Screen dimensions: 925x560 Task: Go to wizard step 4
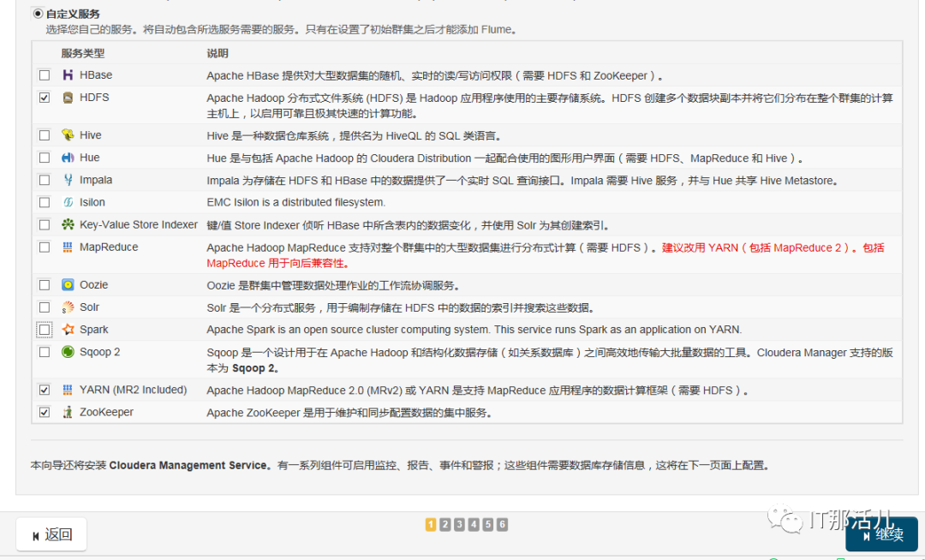474,524
